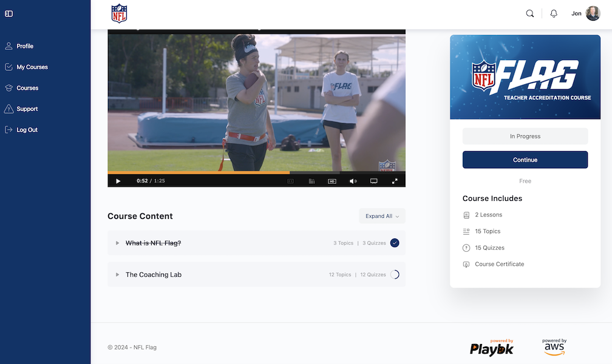
Task: Click the 2024 NFL Flag copyright text
Action: [132, 347]
